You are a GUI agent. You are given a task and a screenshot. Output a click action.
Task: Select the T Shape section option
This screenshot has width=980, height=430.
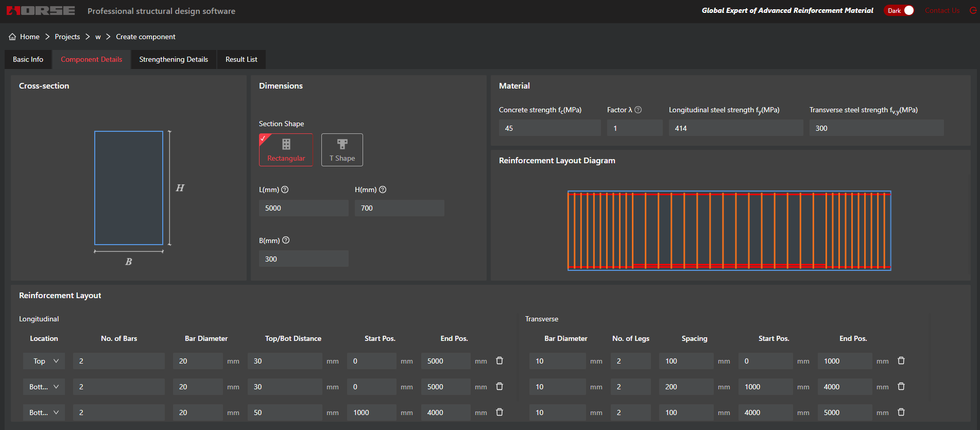[x=342, y=150]
